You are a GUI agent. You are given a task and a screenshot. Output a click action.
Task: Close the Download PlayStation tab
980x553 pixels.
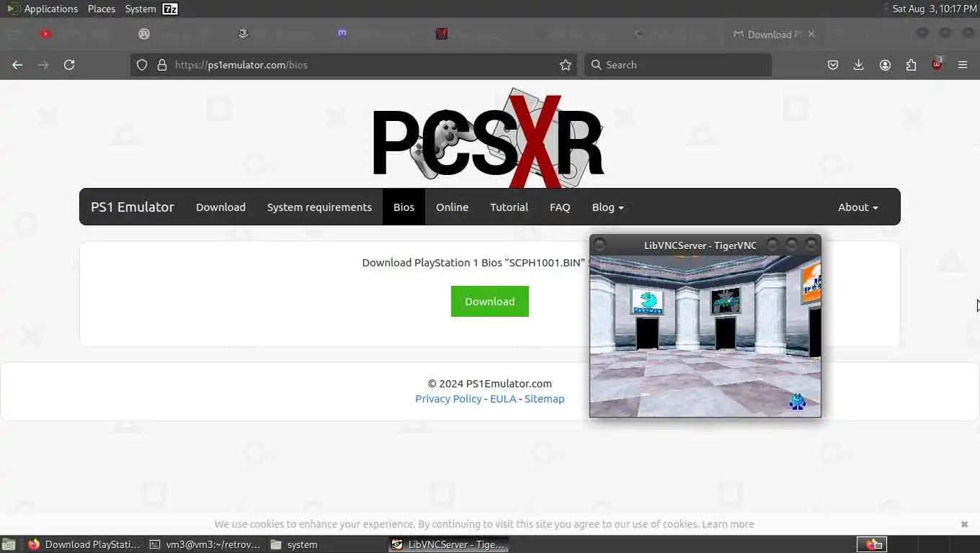tap(811, 34)
